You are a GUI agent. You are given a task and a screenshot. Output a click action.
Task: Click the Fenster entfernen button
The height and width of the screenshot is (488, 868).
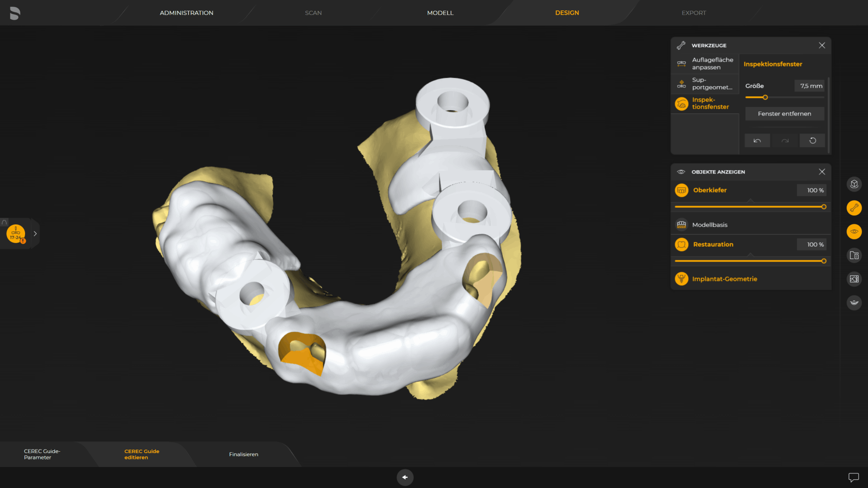tap(784, 114)
